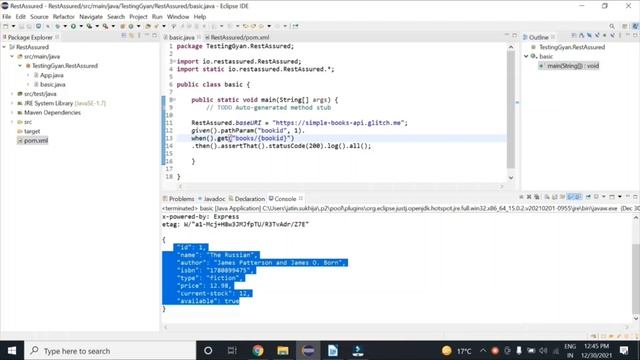Select basic.java in Package Explorer
Screen dimensions: 640x360
[52, 84]
